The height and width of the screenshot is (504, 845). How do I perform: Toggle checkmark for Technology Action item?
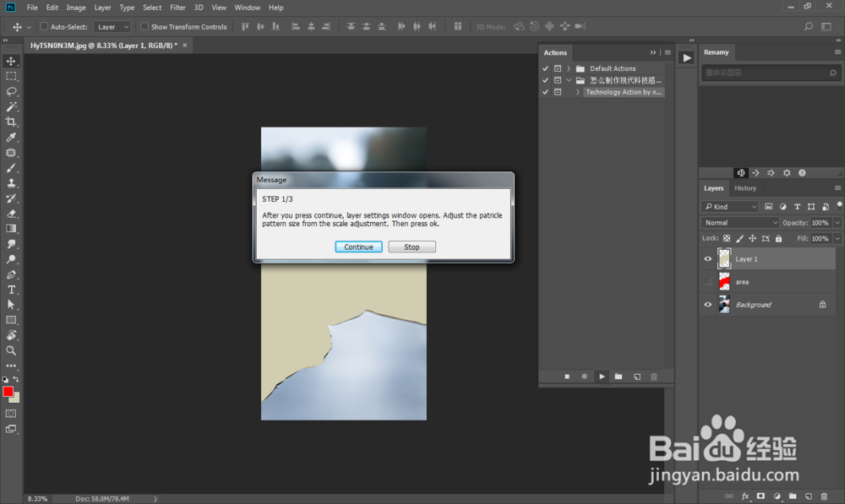coord(545,92)
